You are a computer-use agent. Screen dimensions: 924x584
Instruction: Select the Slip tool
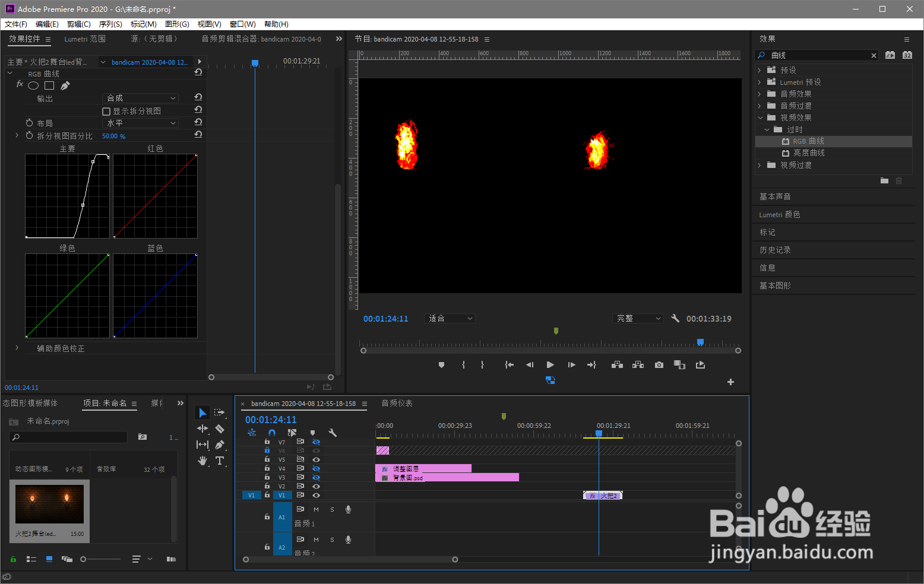[x=202, y=445]
